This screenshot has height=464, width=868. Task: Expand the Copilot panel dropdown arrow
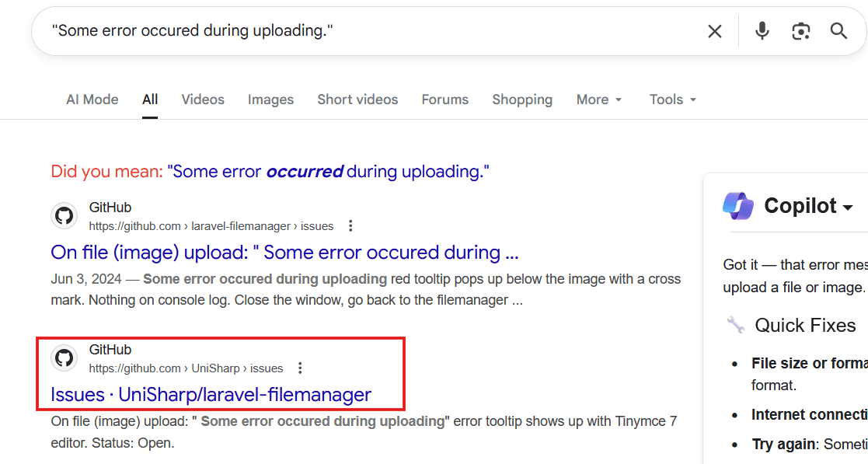[847, 207]
